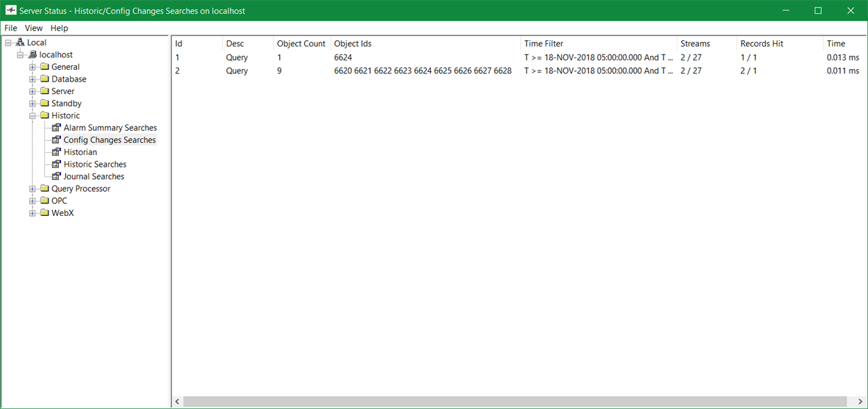The height and width of the screenshot is (409, 868).
Task: Click the Historic Searches node icon
Action: tap(57, 165)
